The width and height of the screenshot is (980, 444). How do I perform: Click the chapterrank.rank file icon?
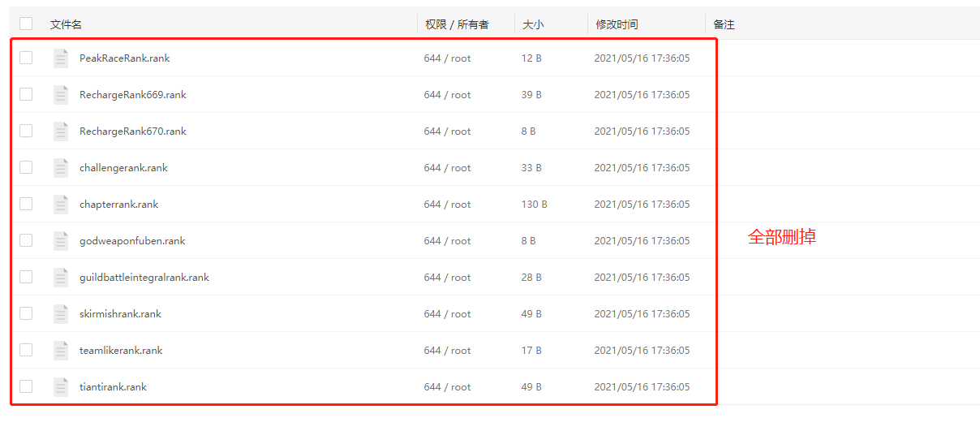click(x=61, y=205)
